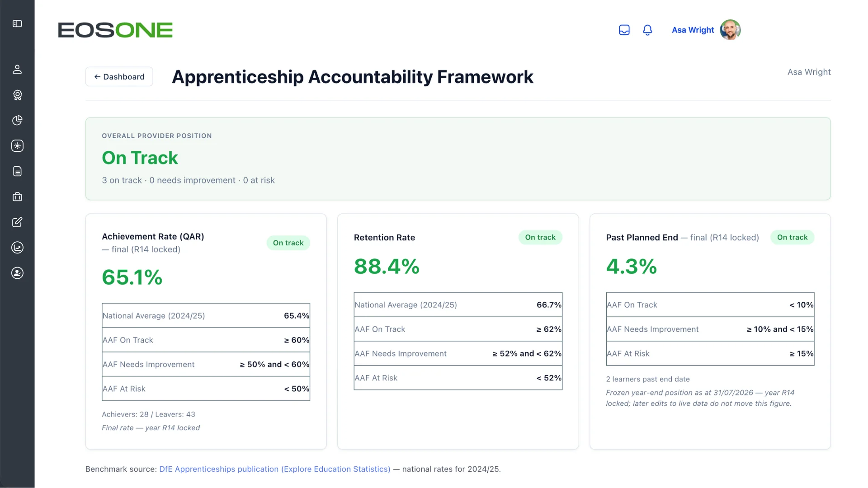Image resolution: width=868 pixels, height=488 pixels.
Task: Click the Asa Wright username in header
Action: (693, 30)
